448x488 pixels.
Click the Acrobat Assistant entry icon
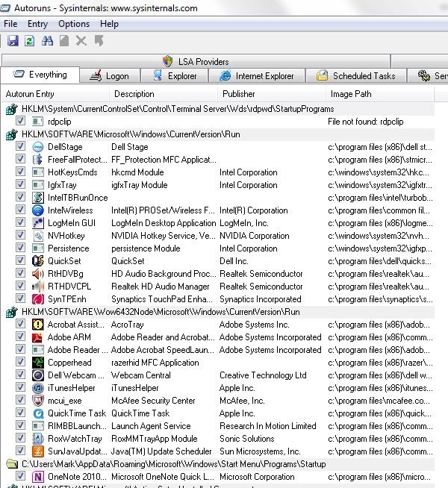tap(38, 325)
